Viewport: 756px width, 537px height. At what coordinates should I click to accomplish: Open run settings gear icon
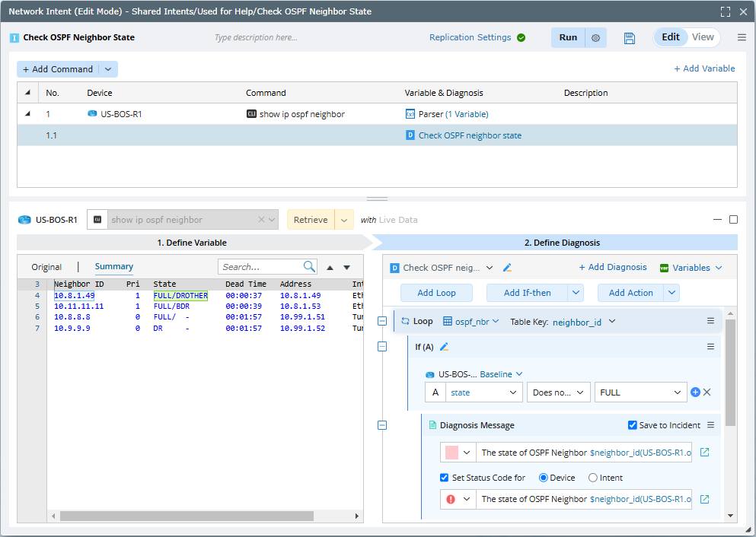pyautogui.click(x=595, y=38)
